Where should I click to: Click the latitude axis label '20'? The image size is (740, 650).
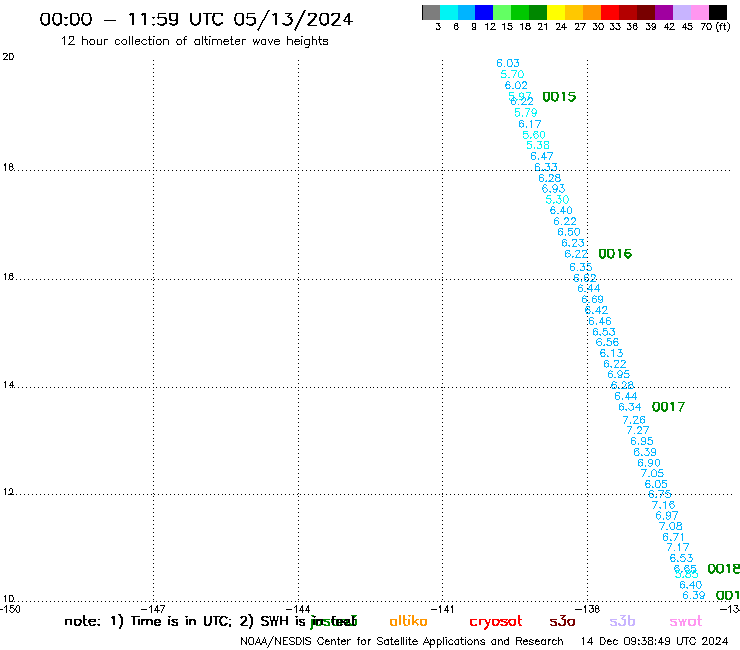click(x=8, y=57)
